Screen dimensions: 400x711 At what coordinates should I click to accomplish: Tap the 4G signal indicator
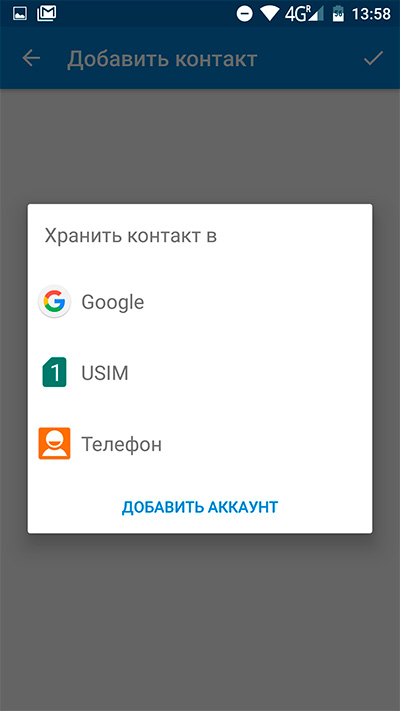304,14
